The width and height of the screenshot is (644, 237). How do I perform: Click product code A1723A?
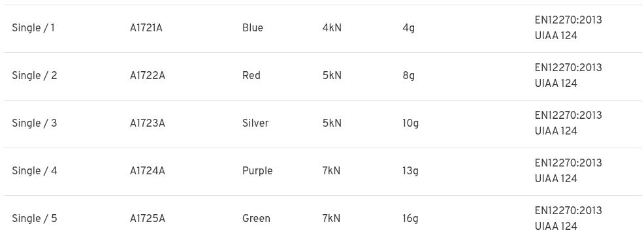coord(148,123)
